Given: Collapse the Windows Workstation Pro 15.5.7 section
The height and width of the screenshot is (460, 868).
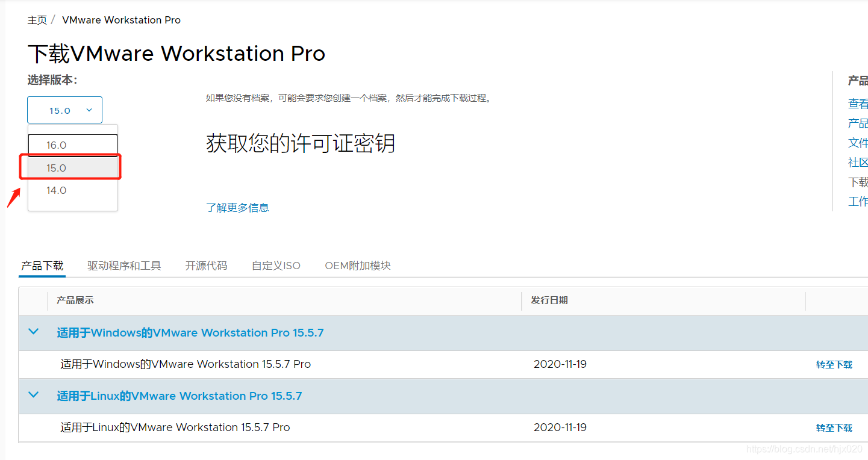Looking at the screenshot, I should (x=34, y=332).
